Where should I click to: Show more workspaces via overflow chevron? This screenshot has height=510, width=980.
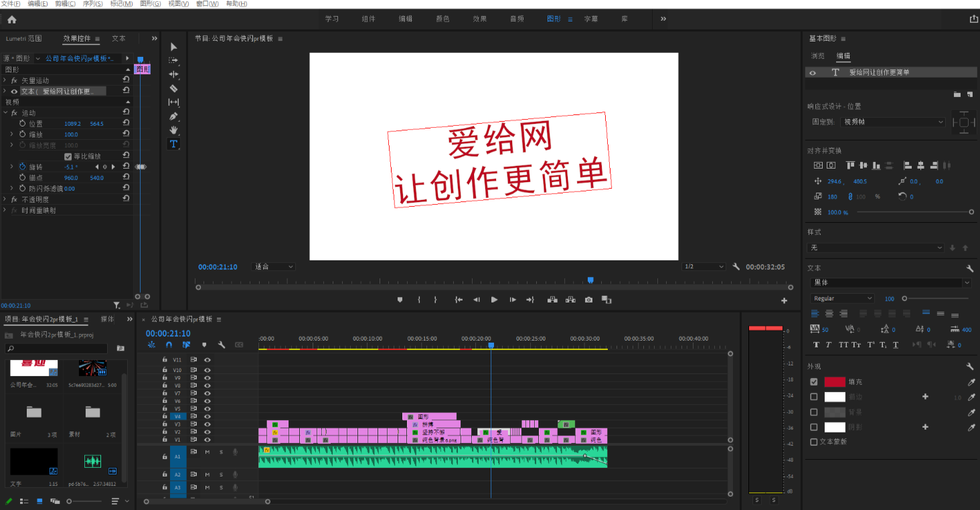pyautogui.click(x=663, y=19)
